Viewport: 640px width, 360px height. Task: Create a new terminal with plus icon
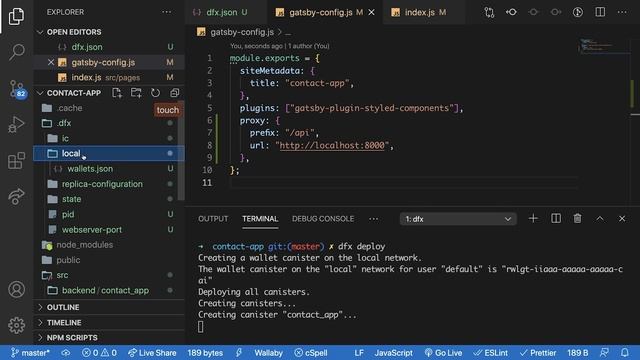[x=533, y=219]
